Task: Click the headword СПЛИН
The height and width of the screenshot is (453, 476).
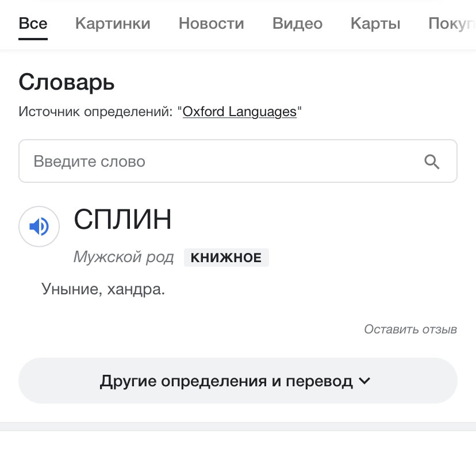Action: tap(122, 219)
